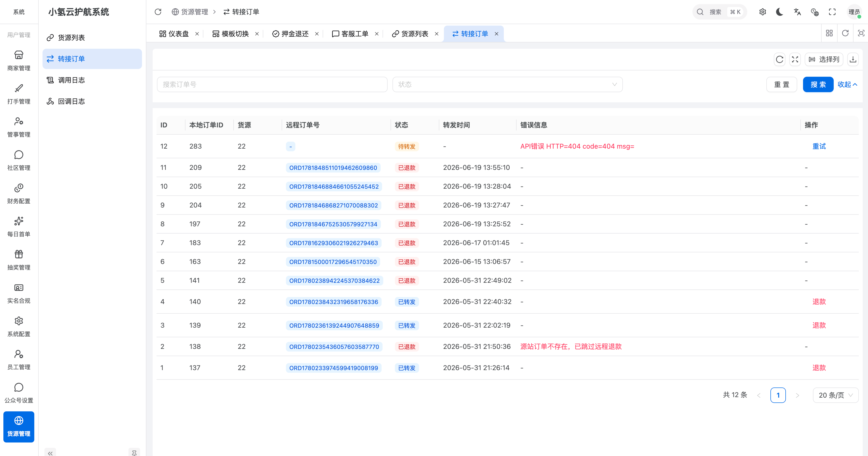This screenshot has width=868, height=456.
Task: Click the 货源管理 breadcrumb item
Action: click(x=190, y=12)
